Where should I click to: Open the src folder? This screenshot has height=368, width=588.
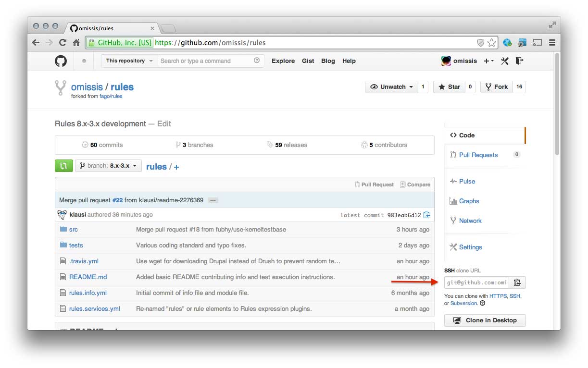tap(74, 230)
